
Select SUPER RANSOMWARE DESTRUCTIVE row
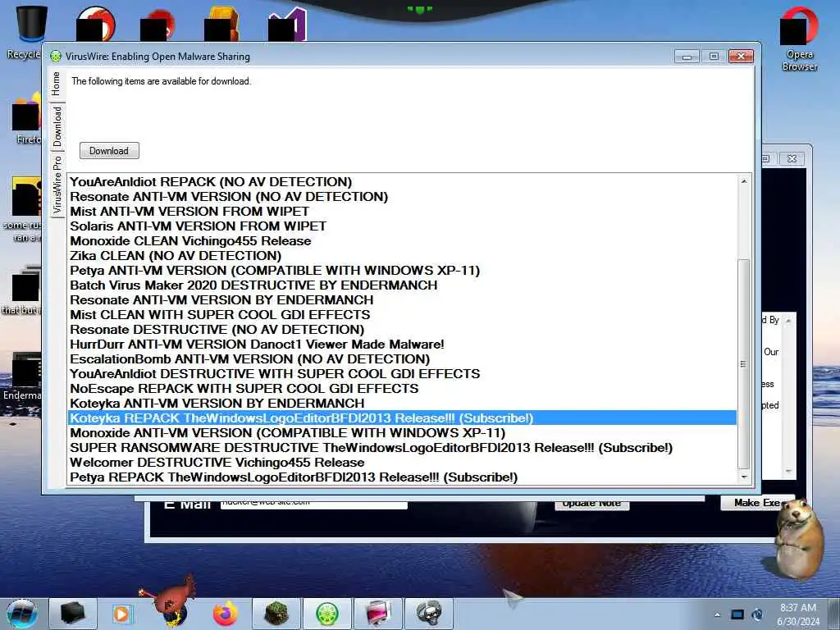point(402,448)
